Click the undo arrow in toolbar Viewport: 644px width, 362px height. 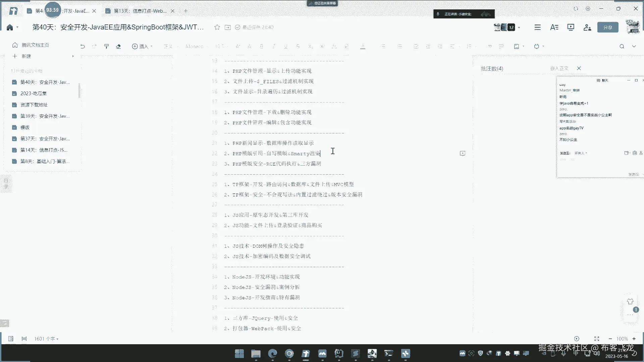click(x=83, y=47)
